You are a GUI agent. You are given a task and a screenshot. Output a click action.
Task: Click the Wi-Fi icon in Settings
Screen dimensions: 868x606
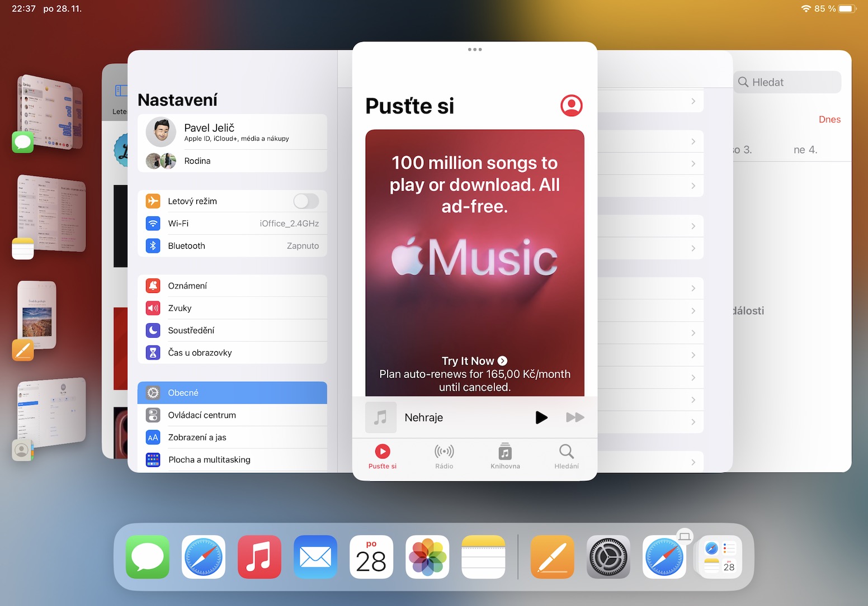coord(153,224)
